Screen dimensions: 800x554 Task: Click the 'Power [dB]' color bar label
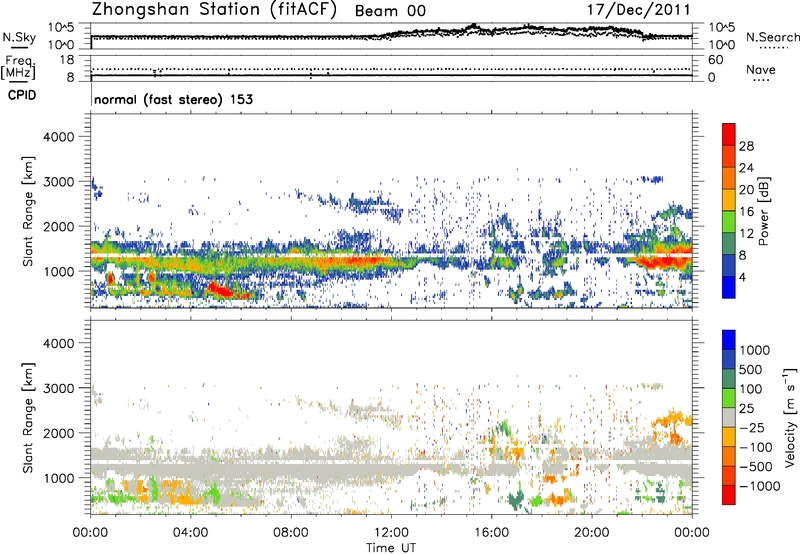point(763,211)
